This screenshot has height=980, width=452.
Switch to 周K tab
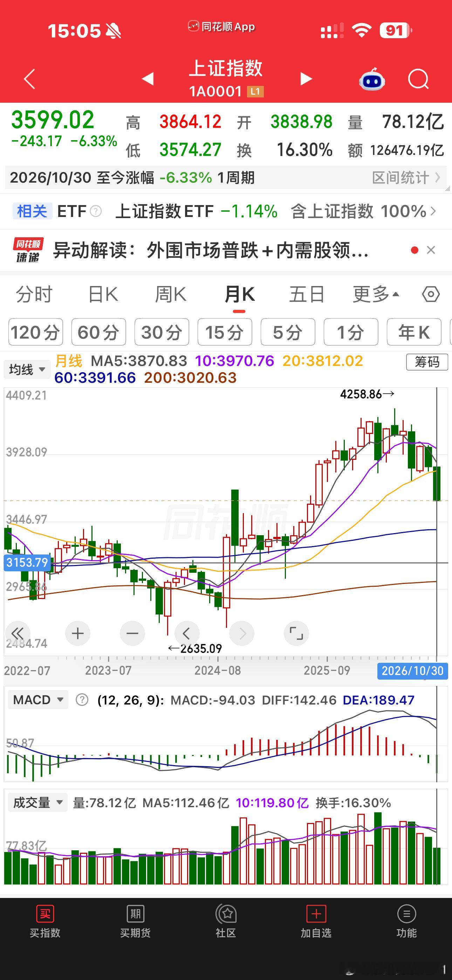point(170,294)
